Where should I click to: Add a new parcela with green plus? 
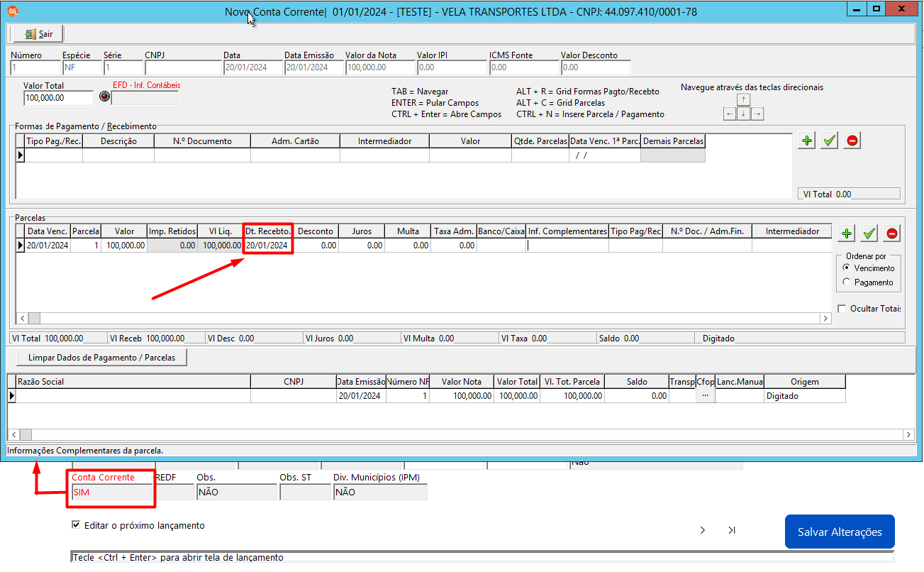pyautogui.click(x=846, y=233)
